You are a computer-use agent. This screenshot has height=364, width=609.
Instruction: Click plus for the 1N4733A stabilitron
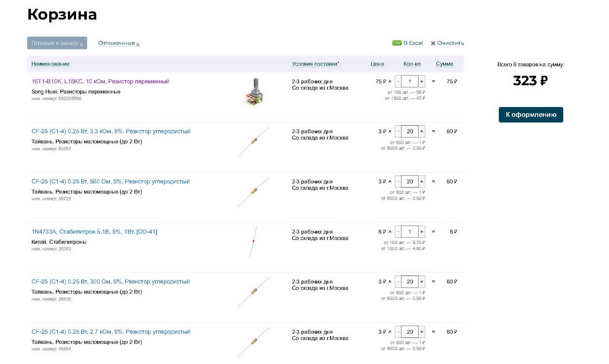pos(421,232)
